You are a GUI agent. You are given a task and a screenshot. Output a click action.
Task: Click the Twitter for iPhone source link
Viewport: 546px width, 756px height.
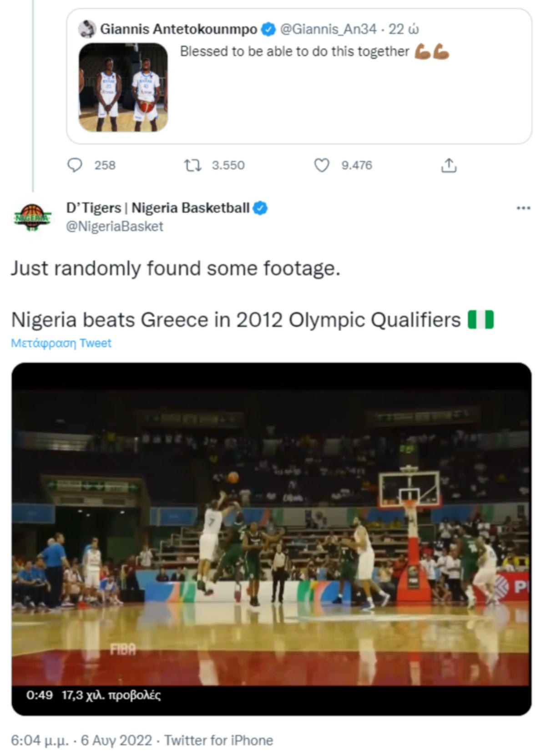218,741
